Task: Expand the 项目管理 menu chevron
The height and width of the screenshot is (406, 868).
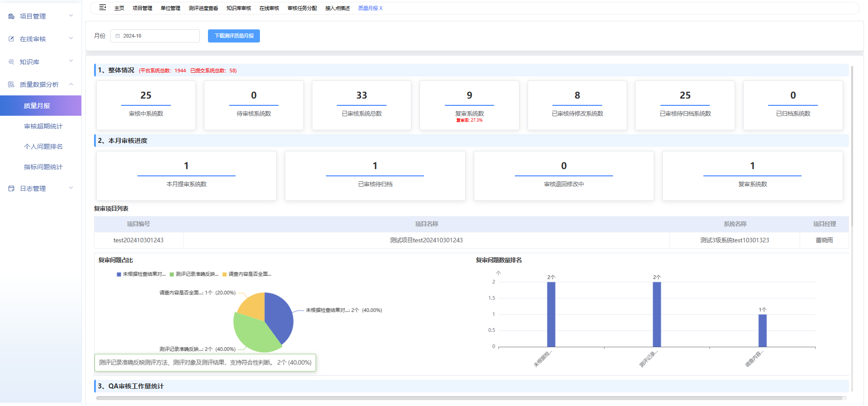Action: (71, 16)
